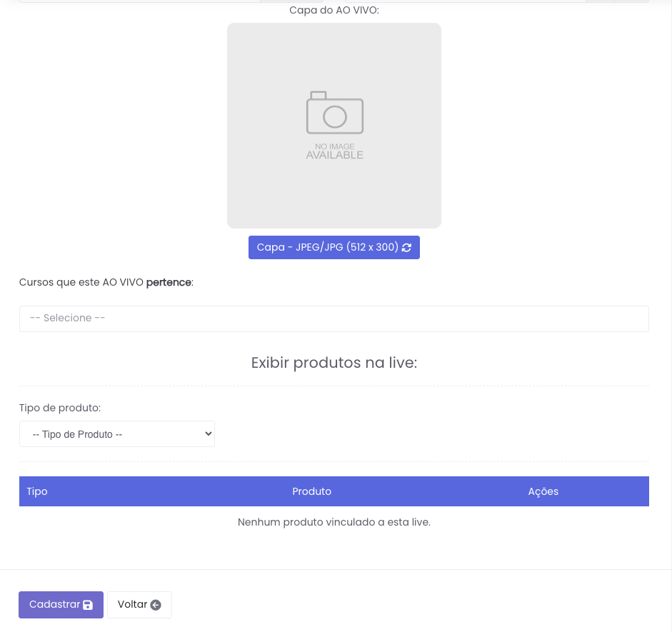Click the 'NO IMAGE AVAILABLE' text
This screenshot has height=632, width=672.
334,151
